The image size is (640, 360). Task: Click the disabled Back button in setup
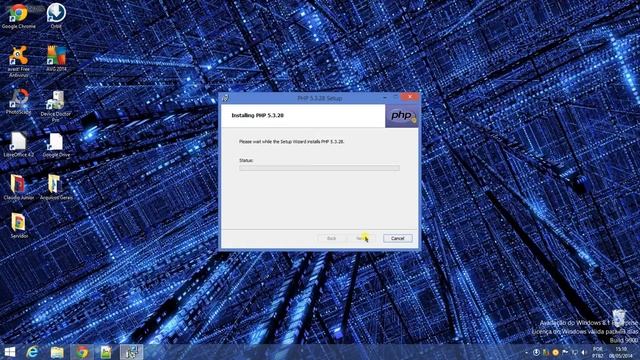331,238
